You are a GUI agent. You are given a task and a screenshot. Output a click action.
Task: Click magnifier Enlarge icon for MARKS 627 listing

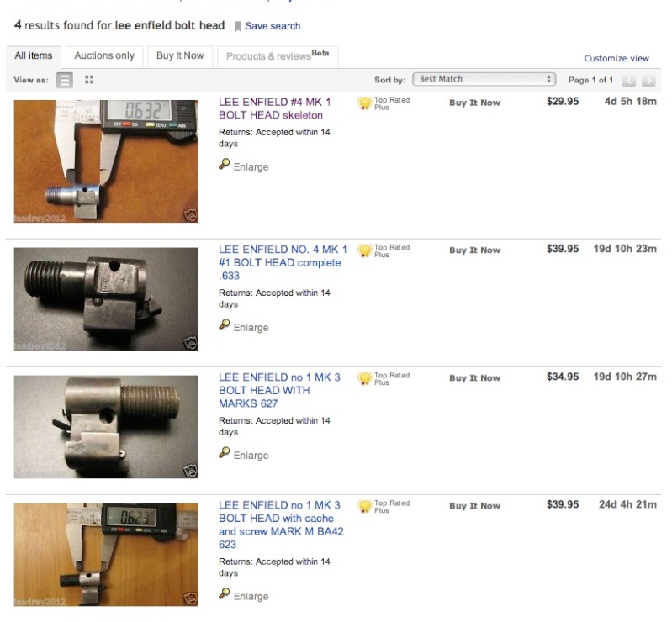[225, 452]
